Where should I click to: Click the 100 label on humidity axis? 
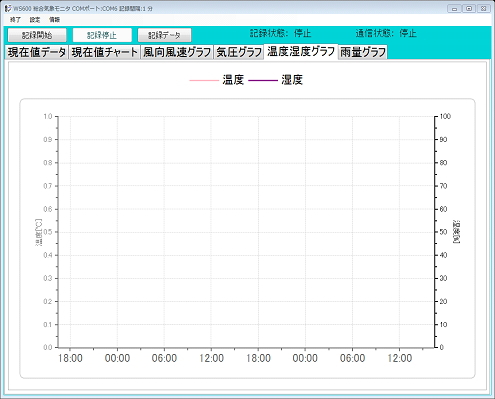pyautogui.click(x=445, y=116)
